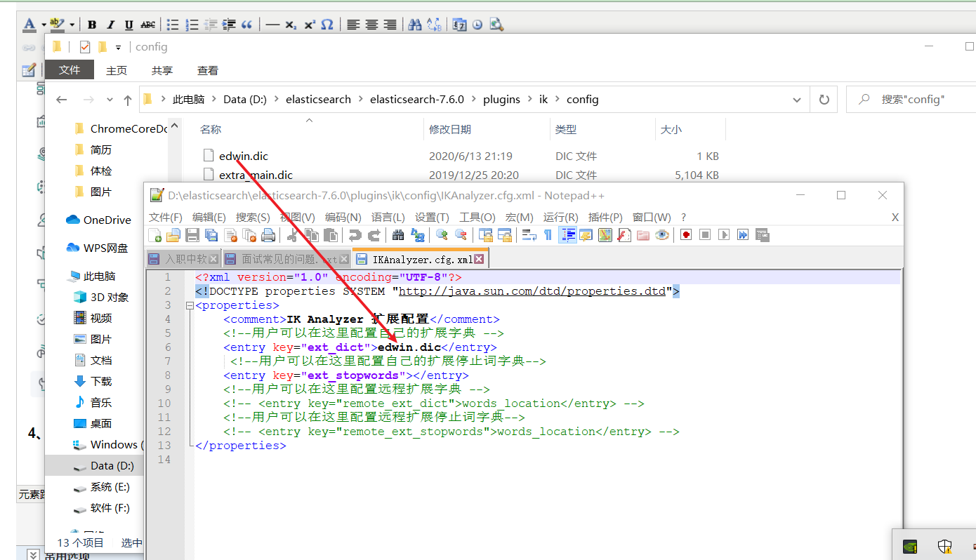Open Find with the binoculars icon in Notepad++
Screen dimensions: 976x560
[x=398, y=235]
